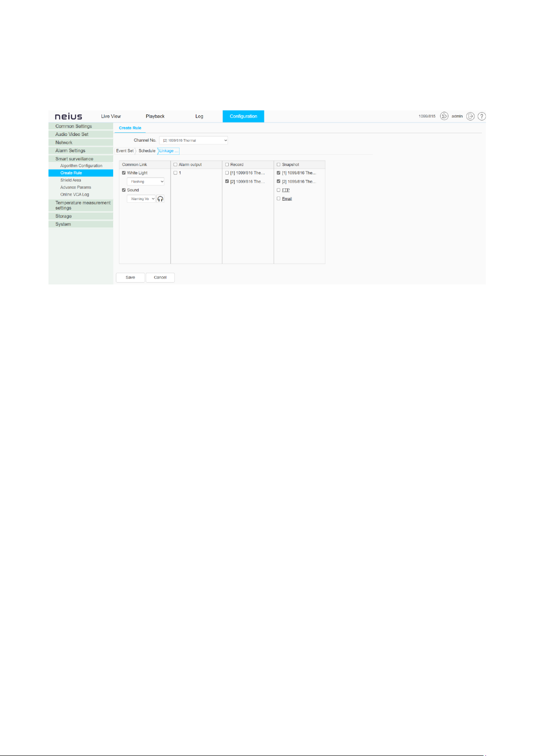
Task: Open Algorithm Configuration in sidebar
Action: tap(81, 166)
